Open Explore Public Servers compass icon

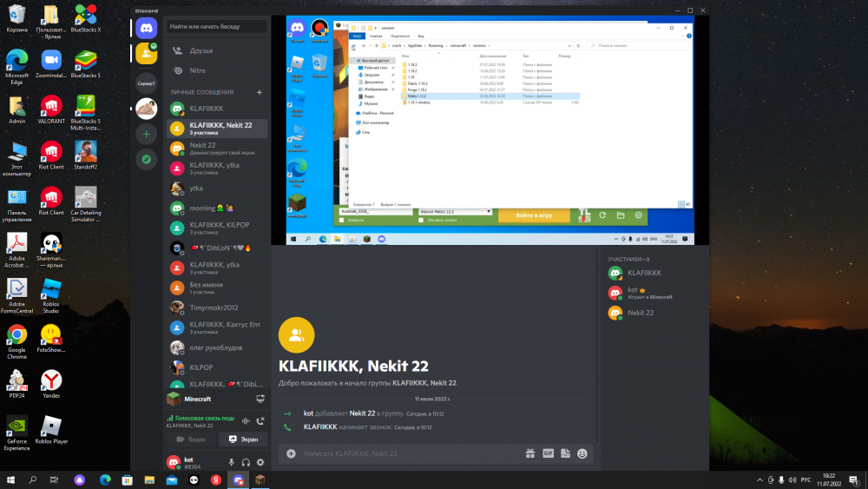click(146, 160)
